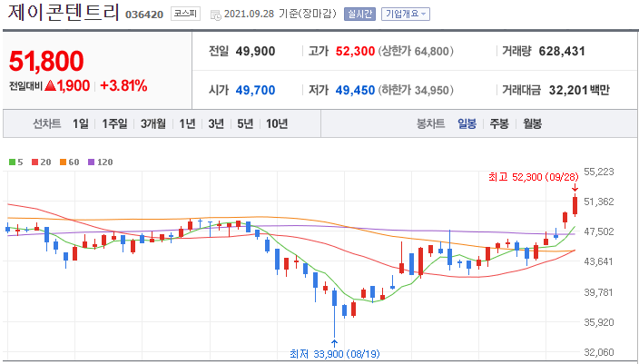Click the 하한가 34,950 text
The width and height of the screenshot is (639, 364).
[416, 90]
